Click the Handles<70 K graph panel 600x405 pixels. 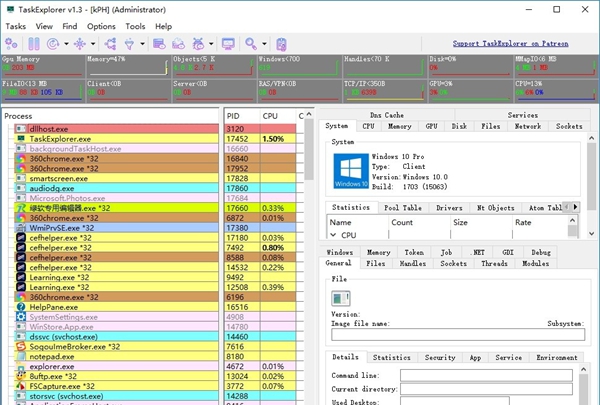[x=385, y=66]
